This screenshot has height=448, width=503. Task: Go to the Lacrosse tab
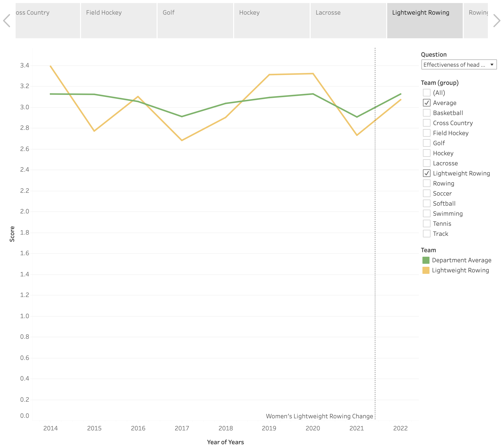point(348,21)
